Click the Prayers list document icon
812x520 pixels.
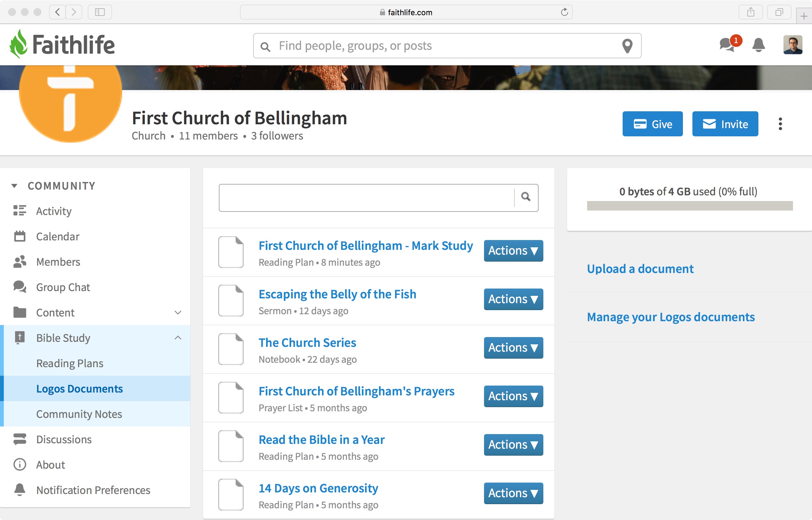pyautogui.click(x=231, y=397)
